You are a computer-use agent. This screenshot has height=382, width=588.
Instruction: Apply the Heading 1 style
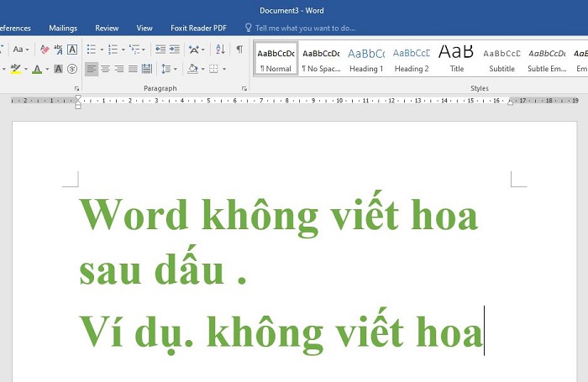tap(366, 59)
